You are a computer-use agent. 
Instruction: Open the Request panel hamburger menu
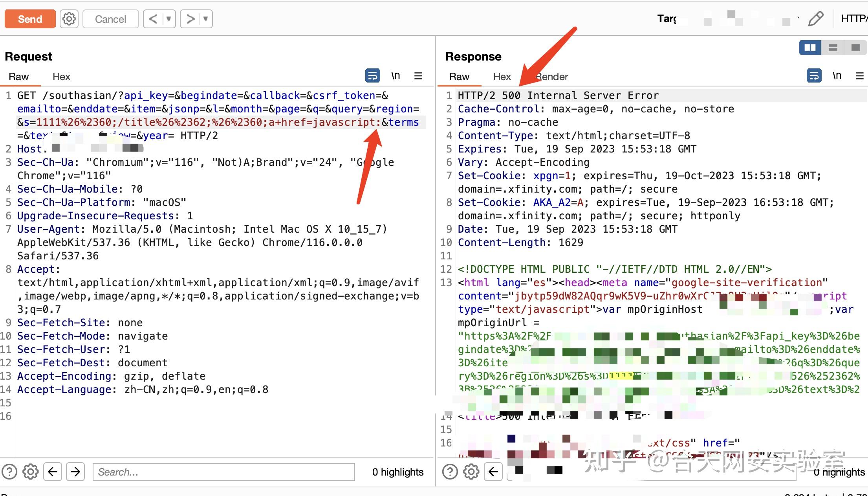coord(418,75)
